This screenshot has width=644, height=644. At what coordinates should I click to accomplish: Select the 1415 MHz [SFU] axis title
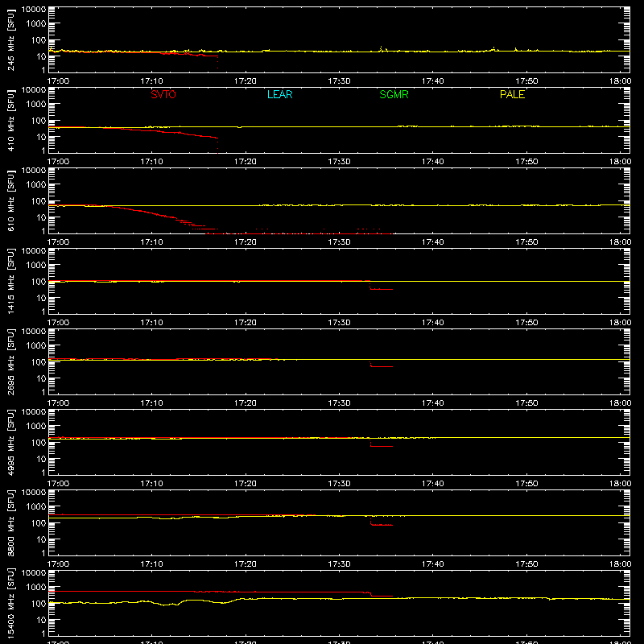[x=10, y=281]
